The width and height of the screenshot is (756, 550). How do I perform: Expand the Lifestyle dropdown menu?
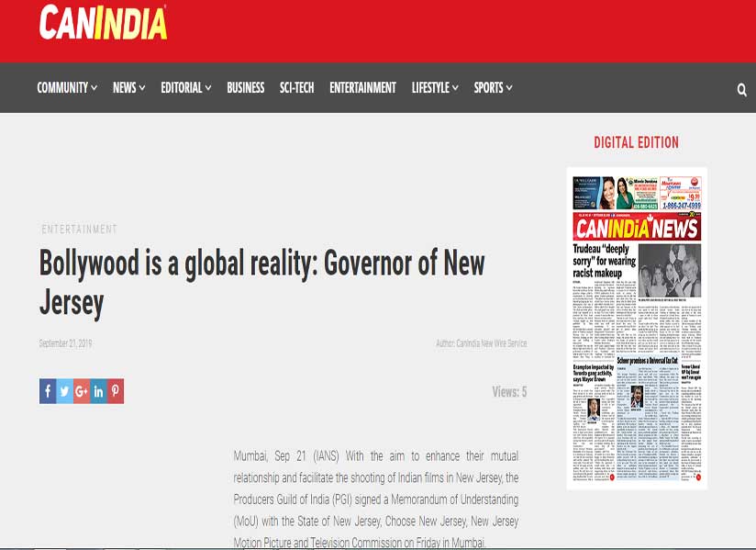pyautogui.click(x=435, y=88)
